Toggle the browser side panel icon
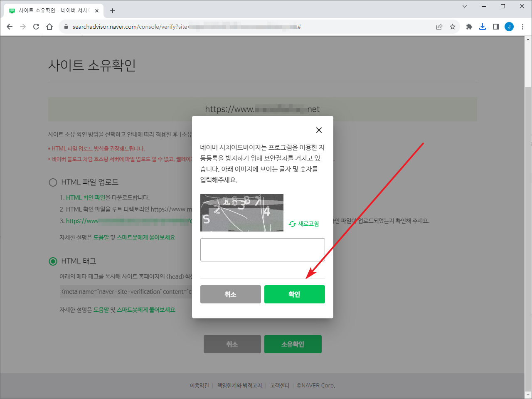 click(x=496, y=27)
